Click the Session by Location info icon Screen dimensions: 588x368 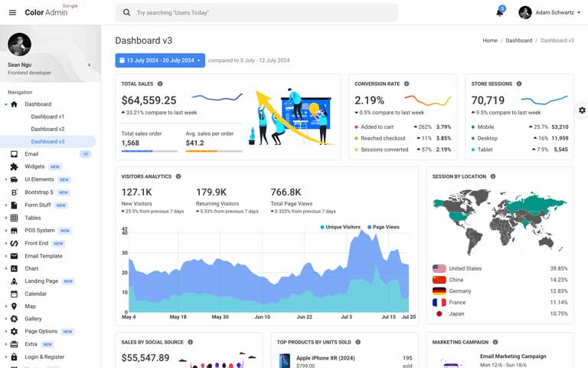[493, 176]
